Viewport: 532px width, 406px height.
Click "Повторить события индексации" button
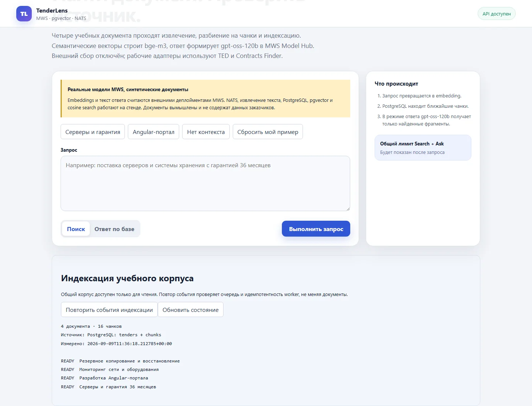[109, 310]
